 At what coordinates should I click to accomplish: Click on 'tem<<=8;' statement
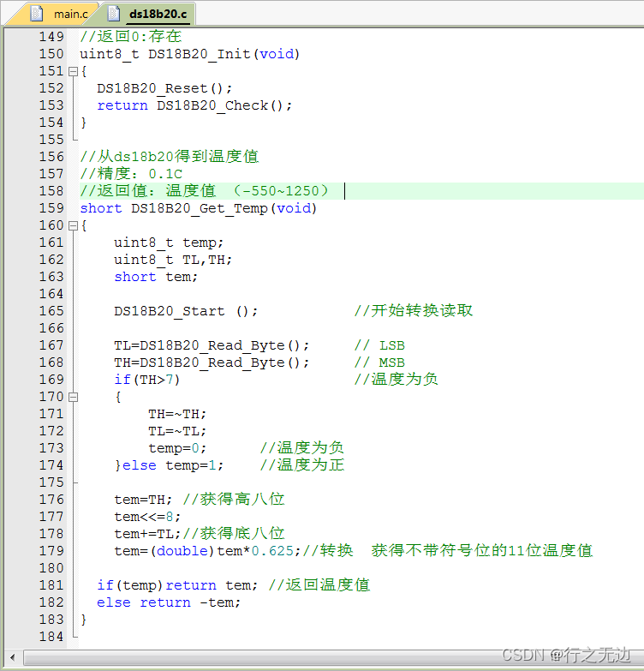(147, 517)
